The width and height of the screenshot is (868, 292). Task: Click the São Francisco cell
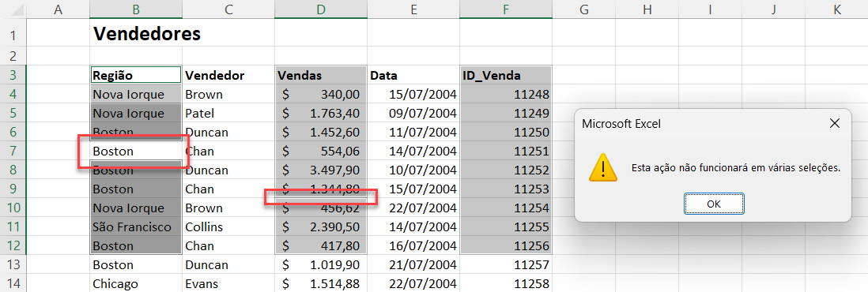[136, 226]
